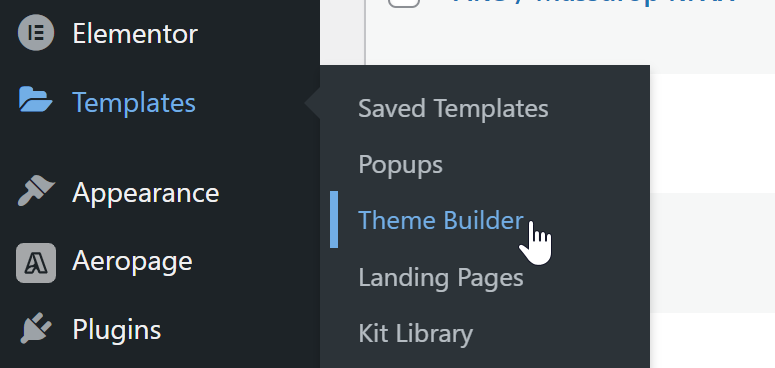Click the Aeropage logo icon

coord(36,263)
